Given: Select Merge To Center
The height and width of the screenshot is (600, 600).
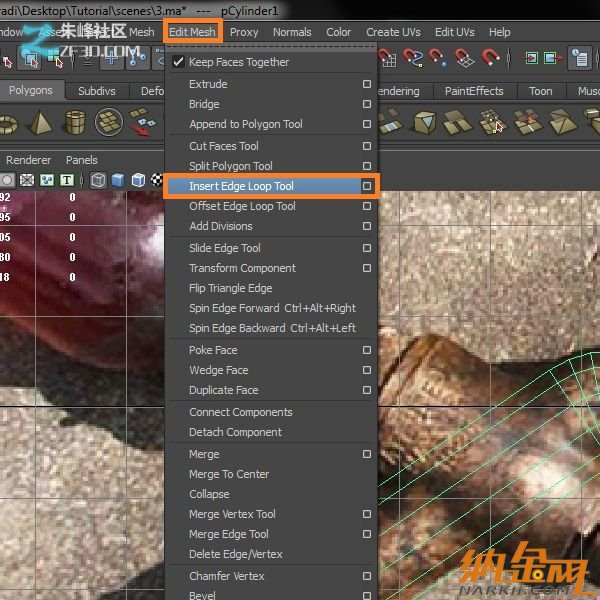Looking at the screenshot, I should pyautogui.click(x=229, y=474).
